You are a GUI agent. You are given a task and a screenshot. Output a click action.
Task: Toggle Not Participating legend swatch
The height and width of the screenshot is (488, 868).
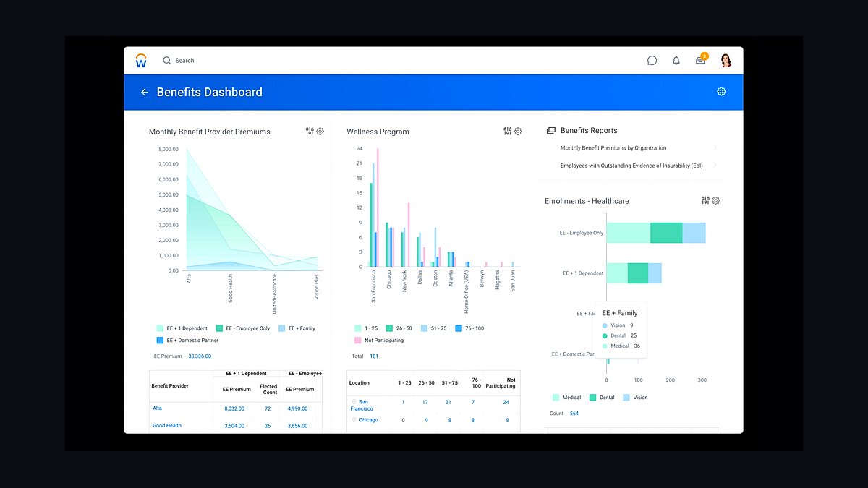coord(357,341)
